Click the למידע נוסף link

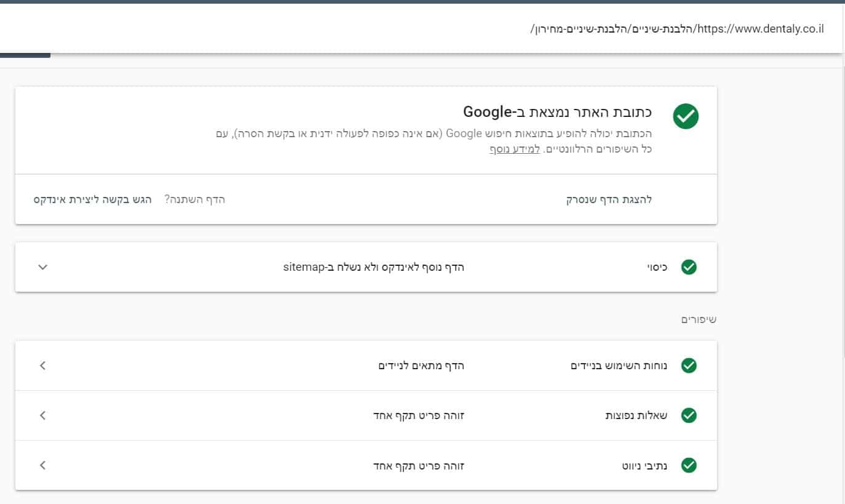515,149
